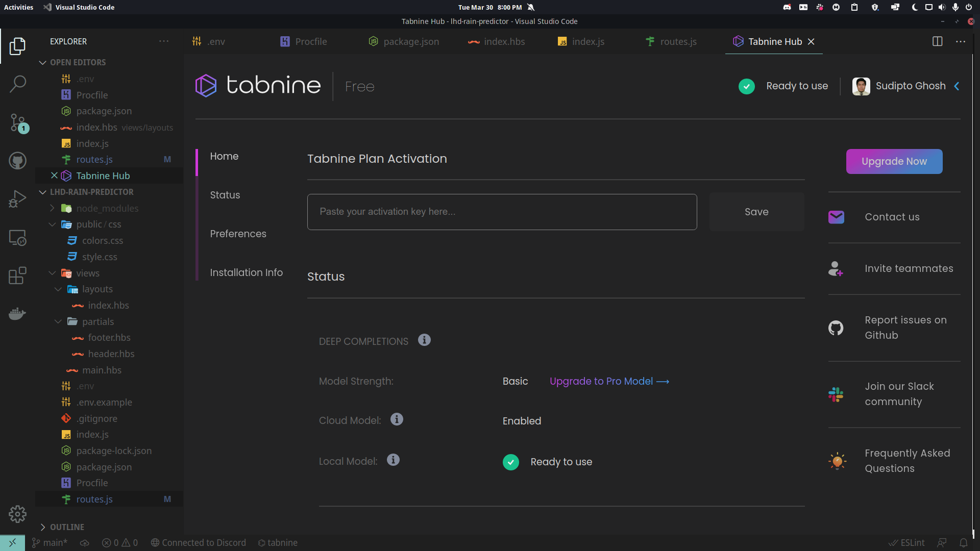Open Source Control view with badge
The width and height of the screenshot is (980, 551).
coord(17,122)
